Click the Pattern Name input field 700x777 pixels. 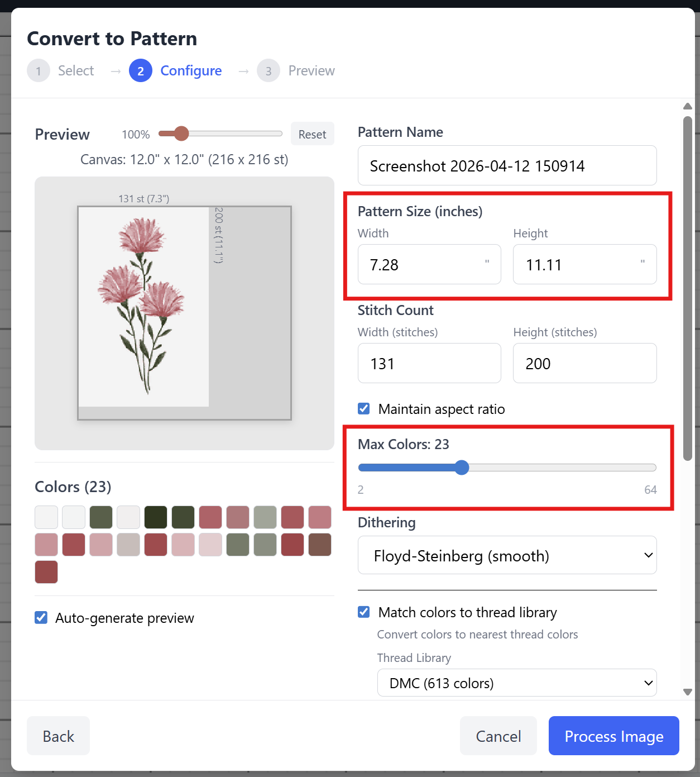click(507, 166)
